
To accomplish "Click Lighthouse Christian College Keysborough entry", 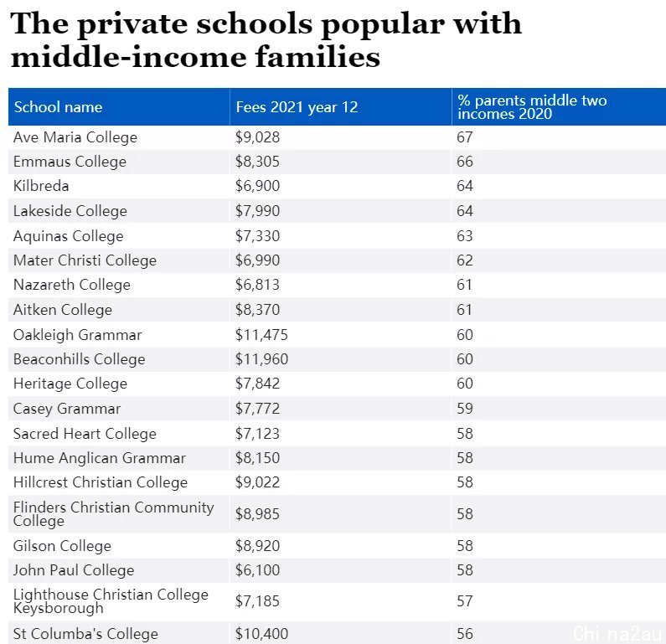I will [111, 601].
